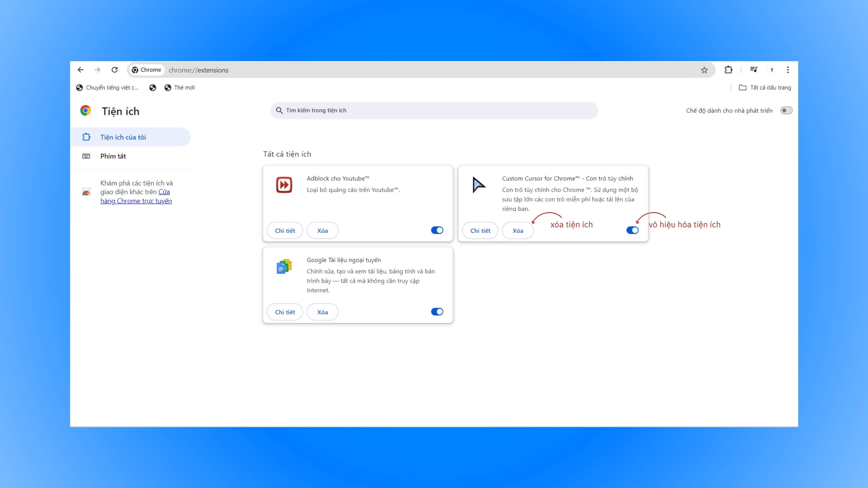Viewport: 868px width, 488px height.
Task: Bookmark this page with the star icon
Action: coord(704,70)
